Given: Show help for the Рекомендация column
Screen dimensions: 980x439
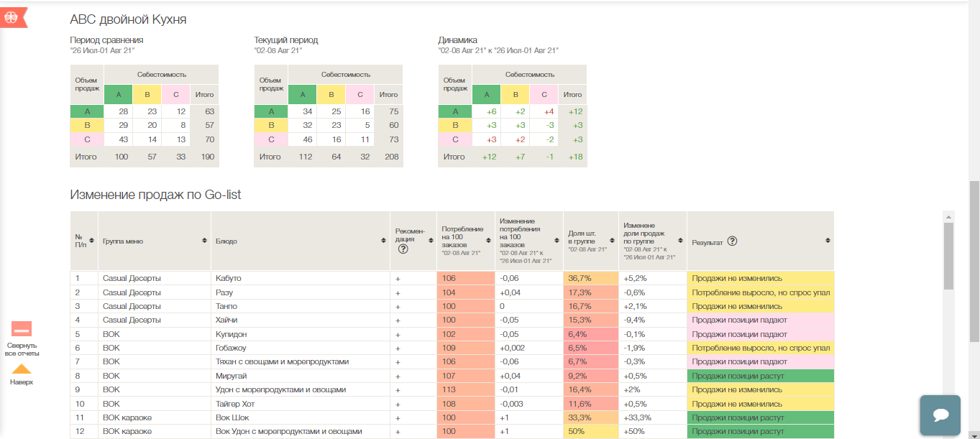Looking at the screenshot, I should pos(403,249).
